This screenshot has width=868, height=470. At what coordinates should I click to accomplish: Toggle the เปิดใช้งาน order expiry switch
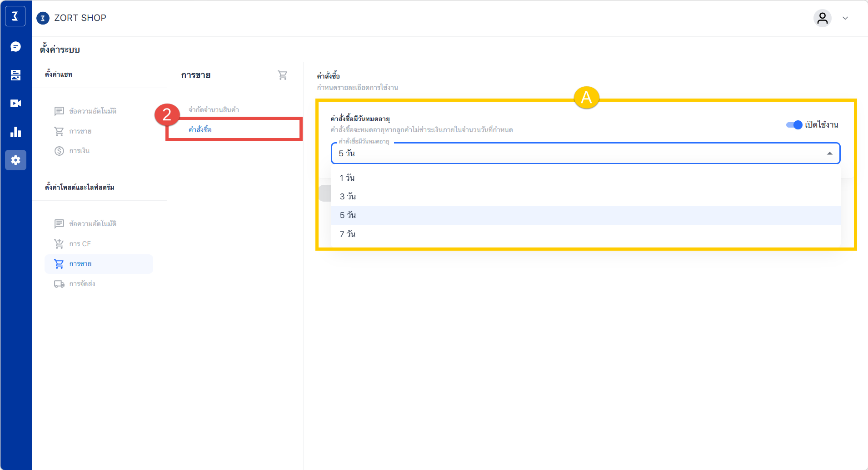(x=794, y=125)
